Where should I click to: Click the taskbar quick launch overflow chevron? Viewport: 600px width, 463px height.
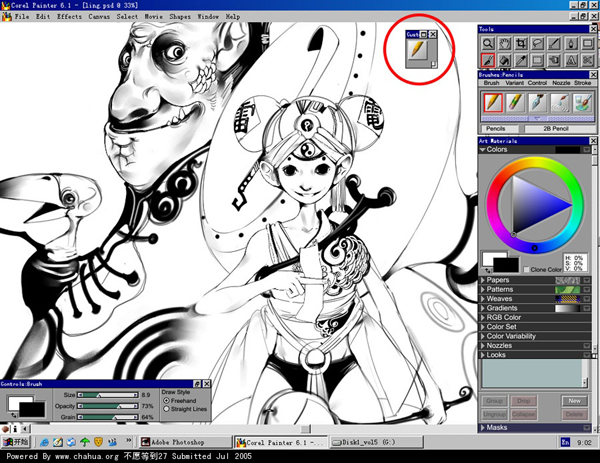tap(129, 440)
